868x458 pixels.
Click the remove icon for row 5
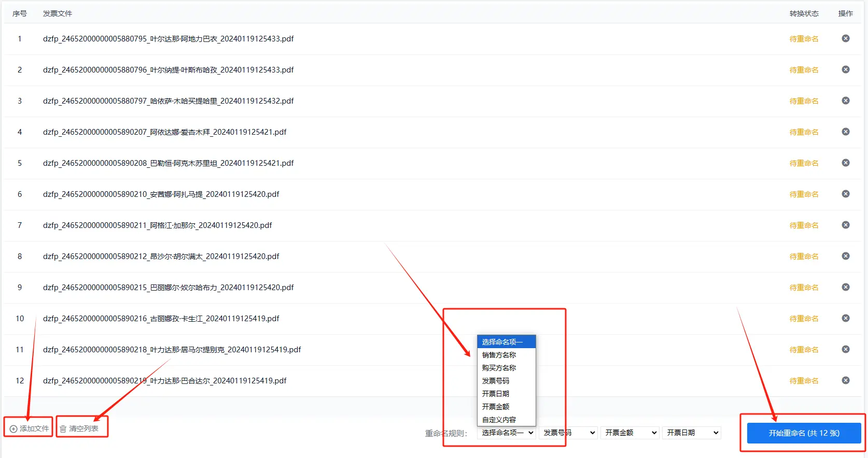click(845, 163)
